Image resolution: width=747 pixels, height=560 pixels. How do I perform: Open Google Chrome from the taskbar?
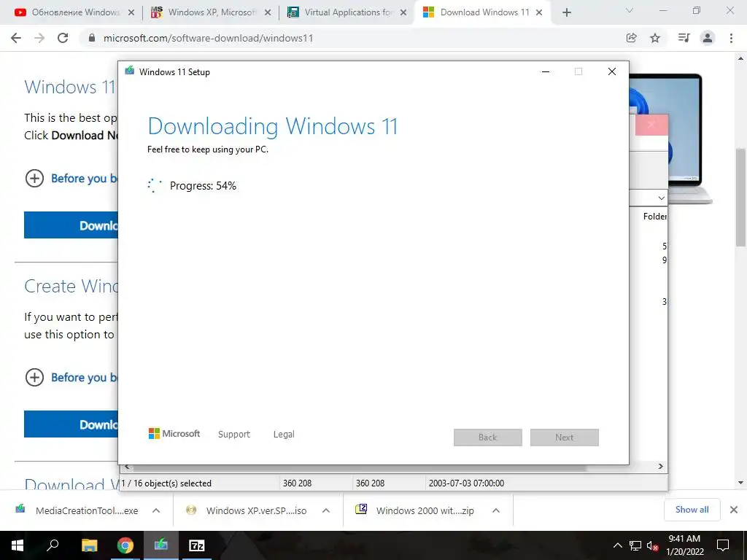(x=125, y=545)
